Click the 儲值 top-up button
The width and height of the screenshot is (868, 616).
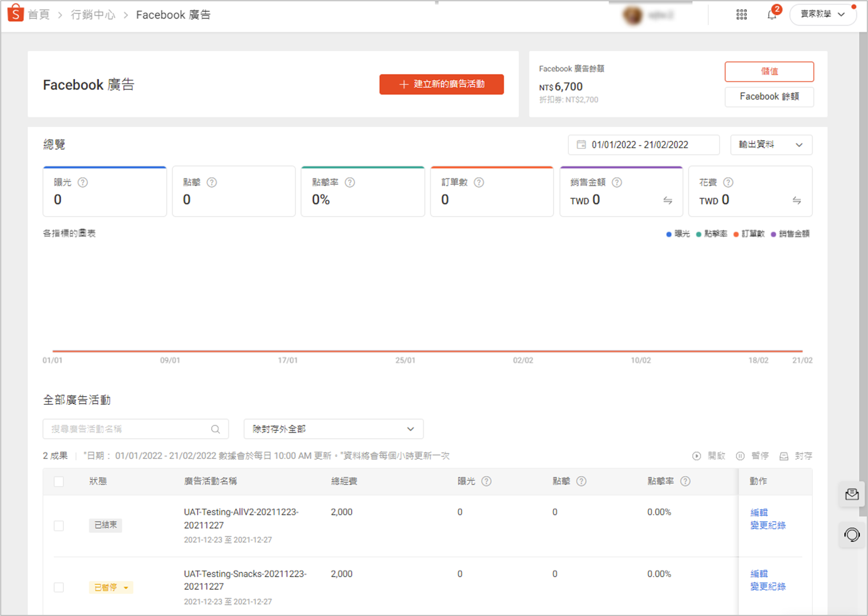tap(769, 71)
